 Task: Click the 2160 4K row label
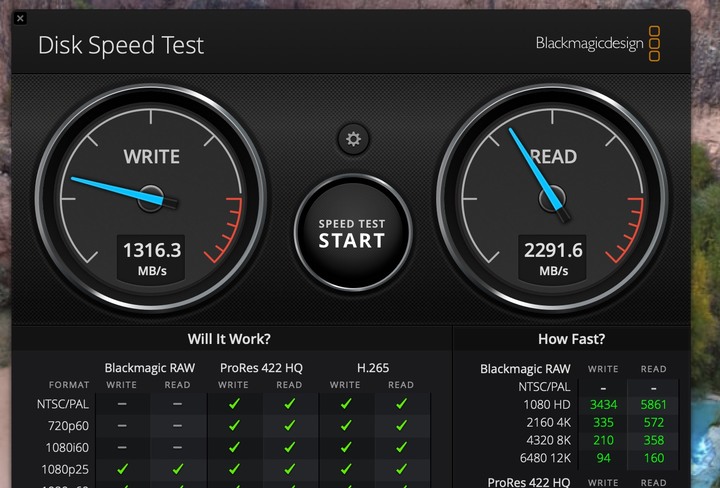pyautogui.click(x=549, y=422)
